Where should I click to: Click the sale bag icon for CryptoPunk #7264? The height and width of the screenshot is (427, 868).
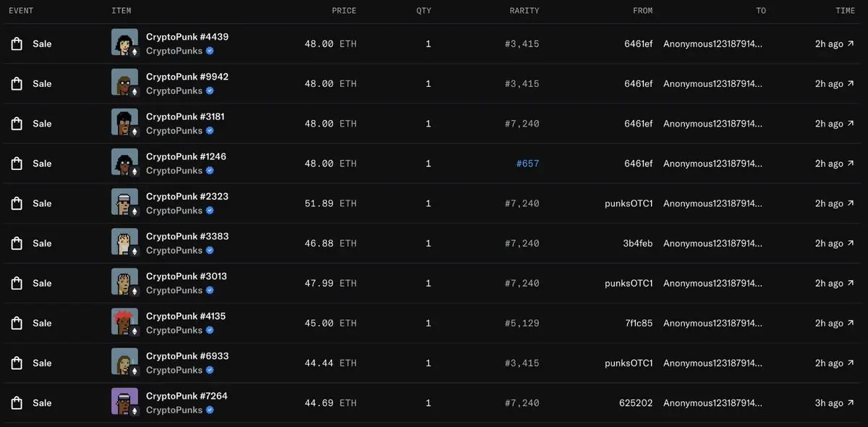17,403
